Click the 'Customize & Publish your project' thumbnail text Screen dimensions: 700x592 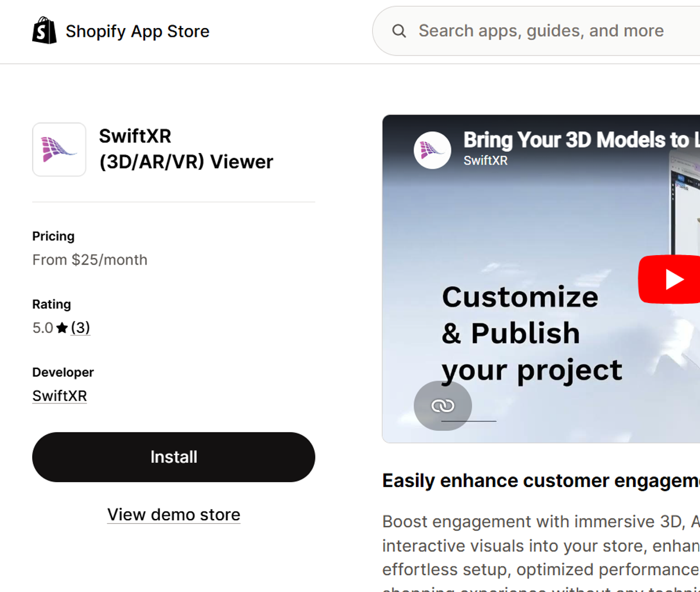tap(531, 333)
